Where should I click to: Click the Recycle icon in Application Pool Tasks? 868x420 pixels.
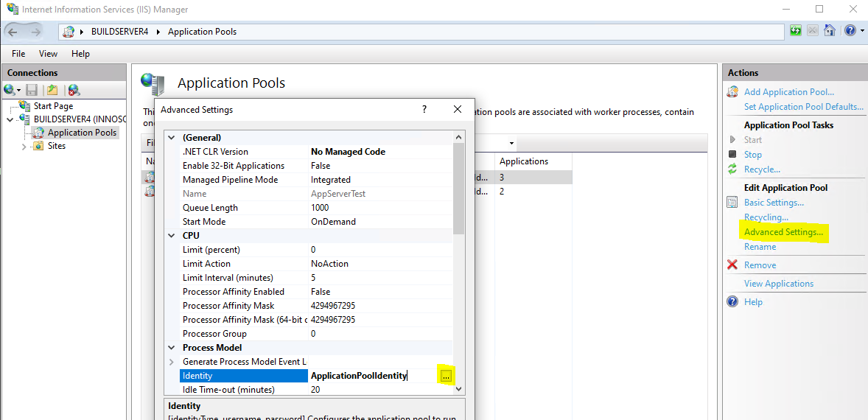(x=732, y=169)
